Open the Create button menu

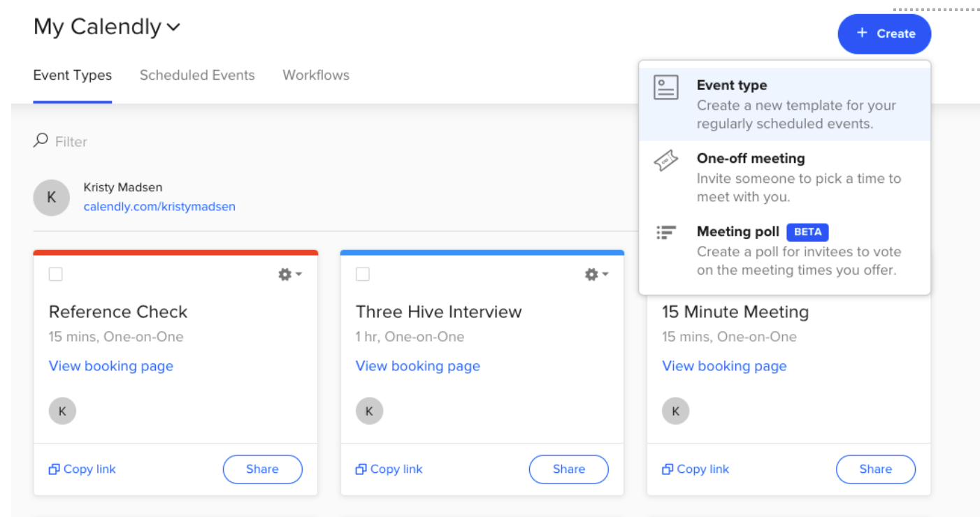(x=884, y=34)
